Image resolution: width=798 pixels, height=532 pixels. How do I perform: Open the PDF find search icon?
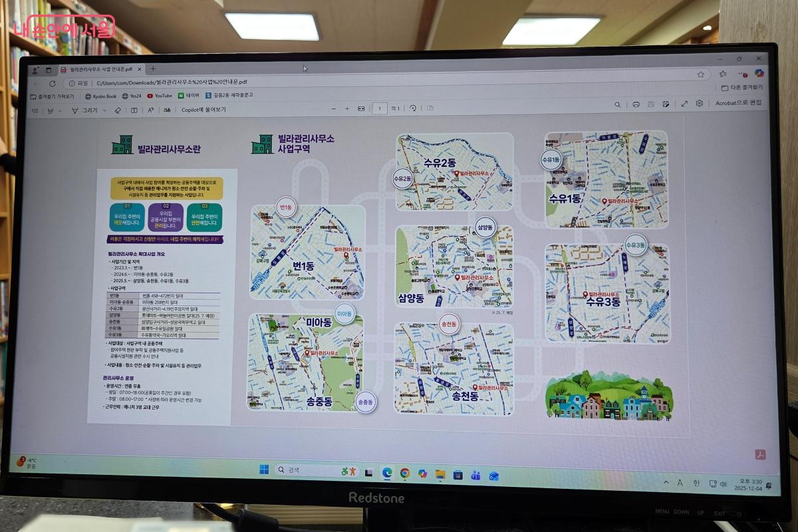click(618, 104)
